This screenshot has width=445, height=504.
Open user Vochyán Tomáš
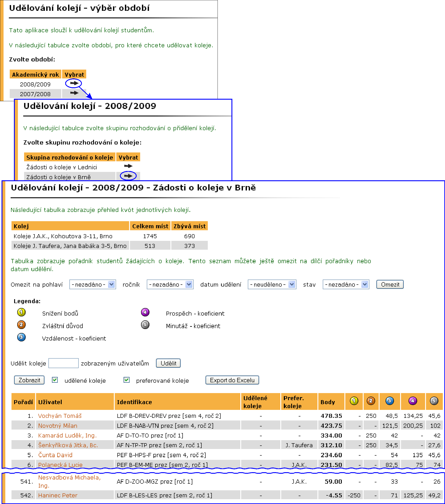tap(60, 416)
